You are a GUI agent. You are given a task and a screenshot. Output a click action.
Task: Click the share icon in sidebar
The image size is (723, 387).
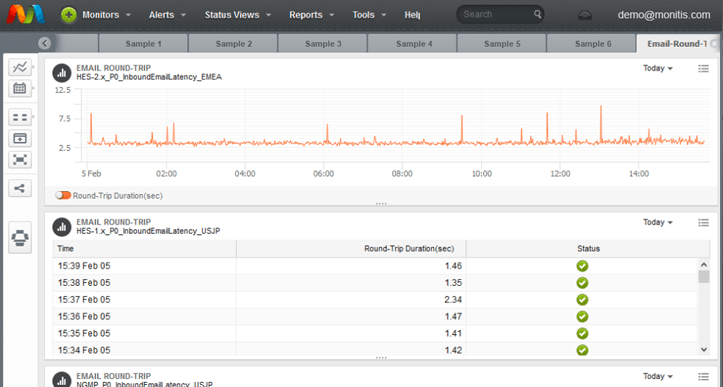point(20,188)
